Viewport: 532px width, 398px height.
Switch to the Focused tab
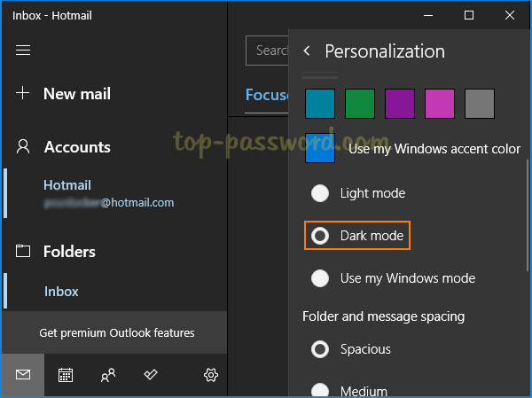coord(267,95)
